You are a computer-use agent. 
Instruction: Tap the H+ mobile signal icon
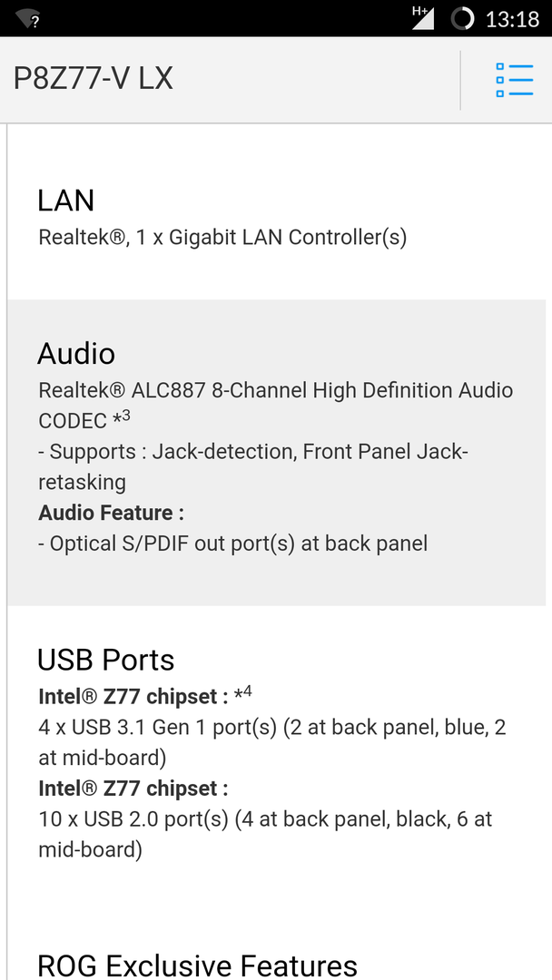tap(422, 17)
